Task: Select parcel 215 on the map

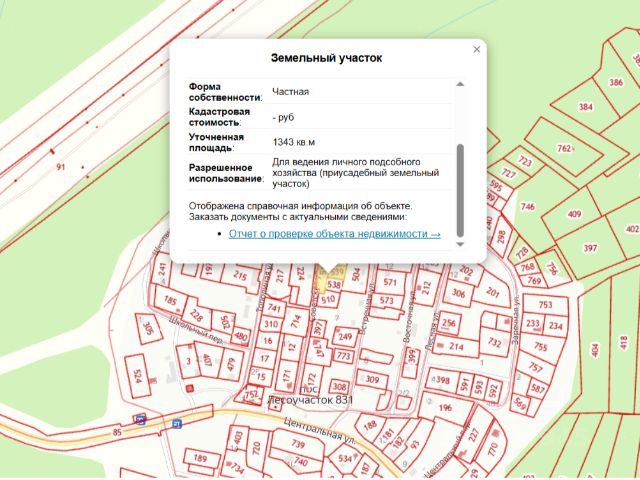Action: point(240,276)
